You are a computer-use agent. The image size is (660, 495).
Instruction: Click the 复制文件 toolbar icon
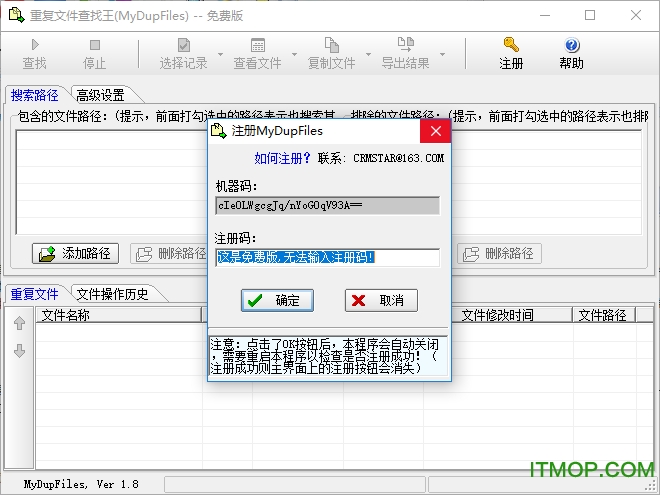point(332,45)
